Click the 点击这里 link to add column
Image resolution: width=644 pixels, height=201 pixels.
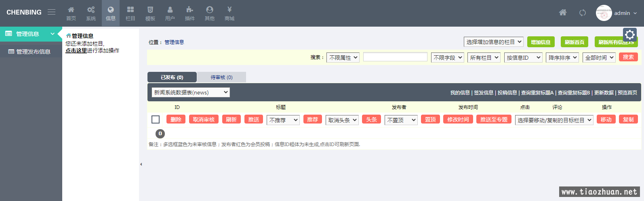tap(76, 50)
